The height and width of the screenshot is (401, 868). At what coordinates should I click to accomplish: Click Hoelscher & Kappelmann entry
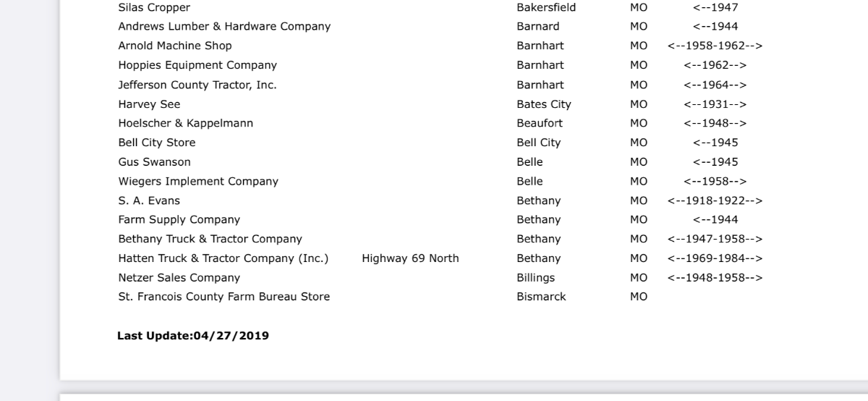point(186,123)
